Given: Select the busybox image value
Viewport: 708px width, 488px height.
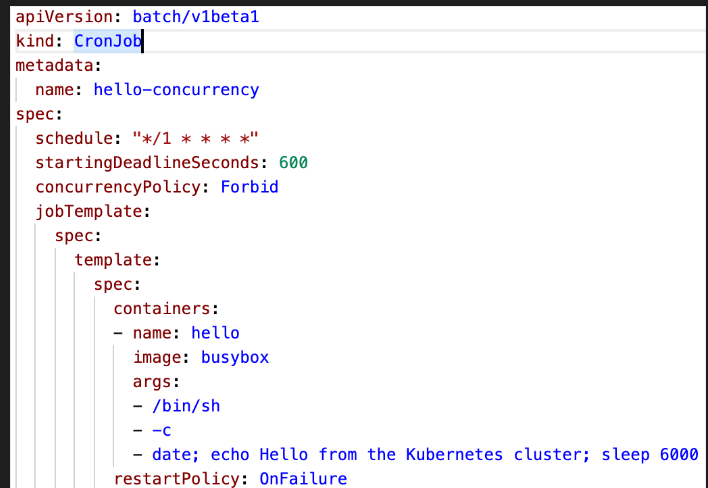Looking at the screenshot, I should [235, 358].
